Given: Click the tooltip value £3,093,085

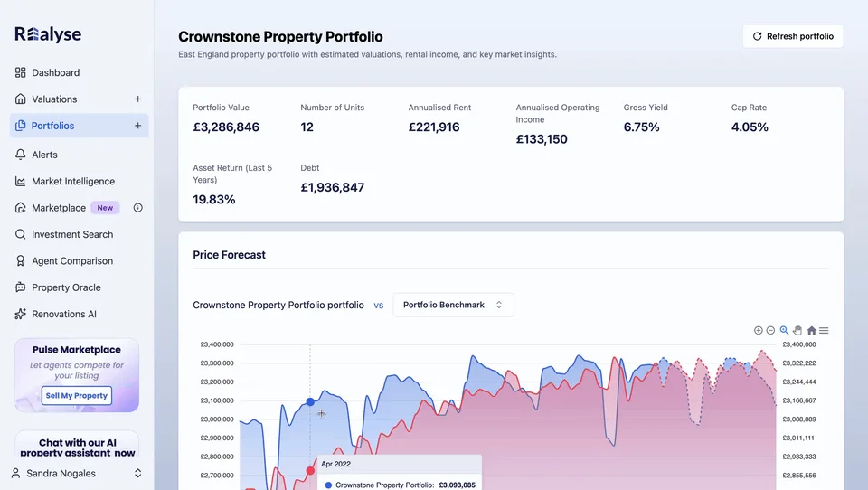Looking at the screenshot, I should pyautogui.click(x=457, y=485).
